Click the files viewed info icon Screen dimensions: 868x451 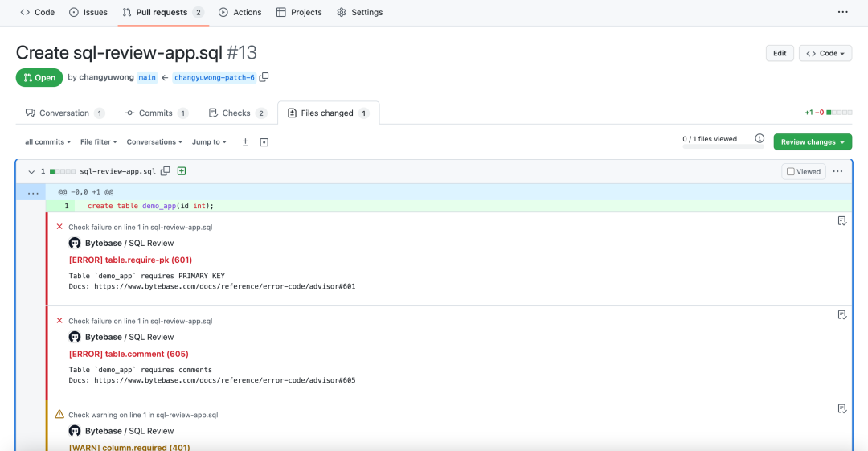759,138
